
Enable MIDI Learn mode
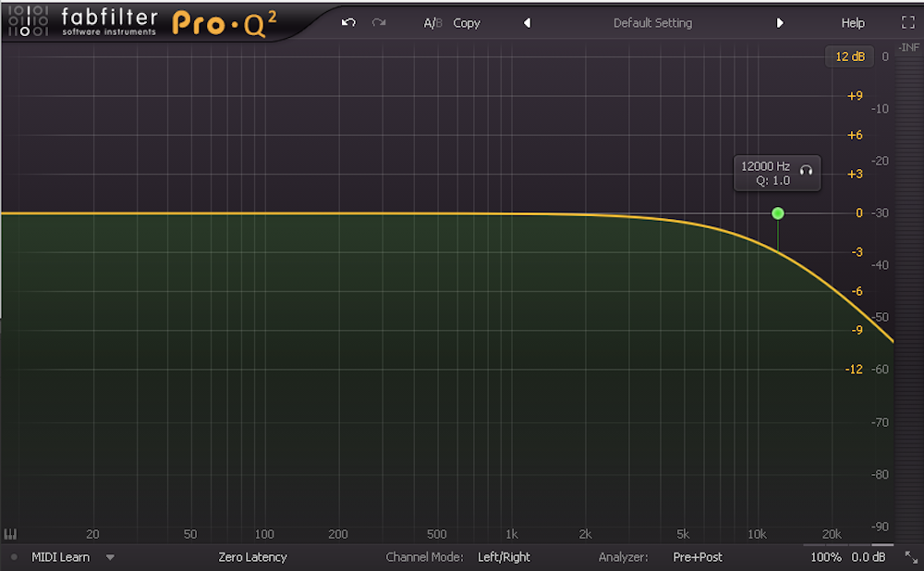click(60, 557)
